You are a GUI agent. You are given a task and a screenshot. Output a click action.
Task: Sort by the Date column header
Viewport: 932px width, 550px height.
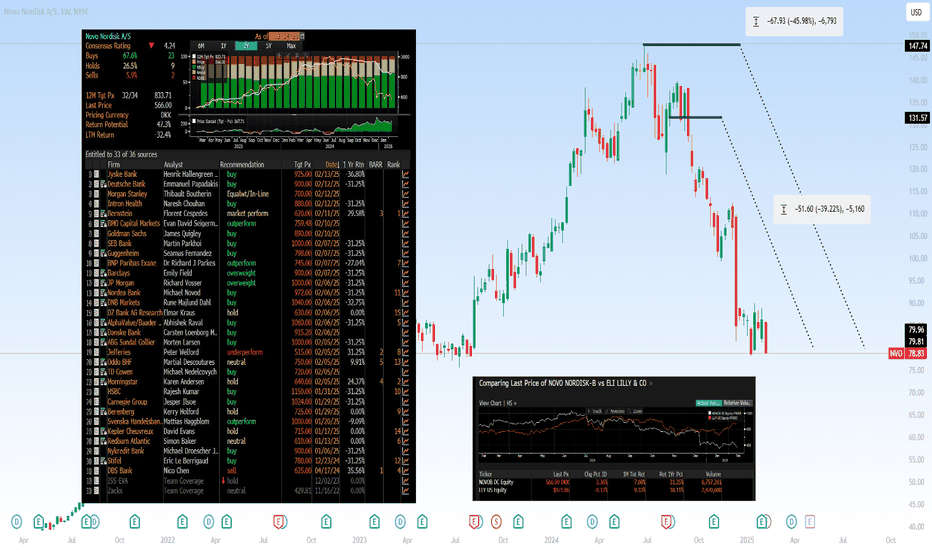click(332, 165)
